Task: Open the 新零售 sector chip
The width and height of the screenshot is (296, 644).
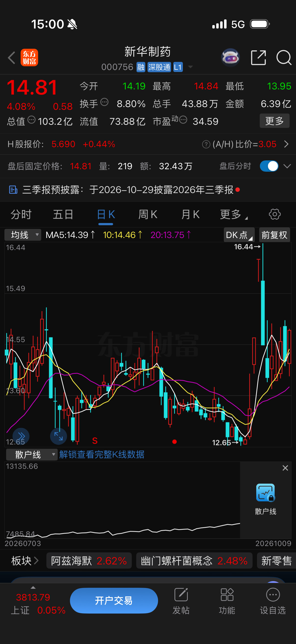Action: coord(277,561)
